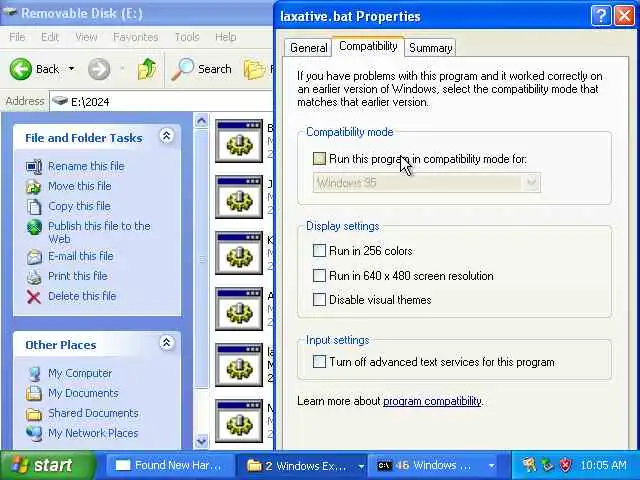Click the Safely Remove Hardware tray icon

(x=547, y=465)
